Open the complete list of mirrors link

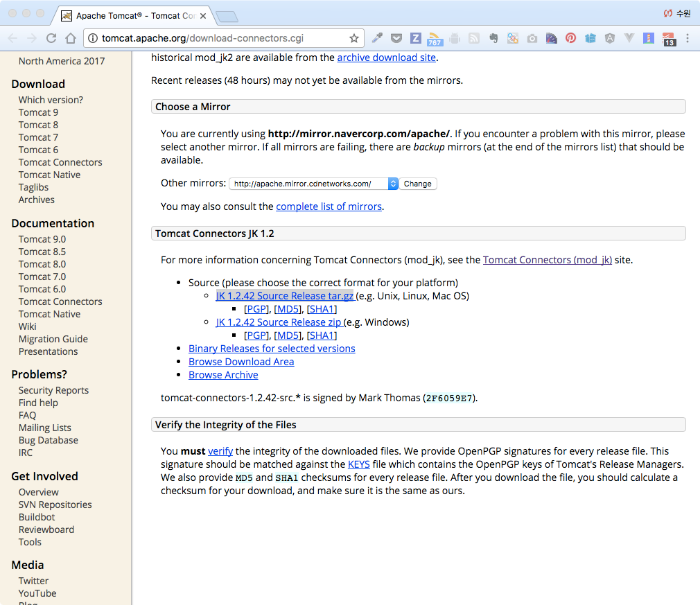pos(329,207)
